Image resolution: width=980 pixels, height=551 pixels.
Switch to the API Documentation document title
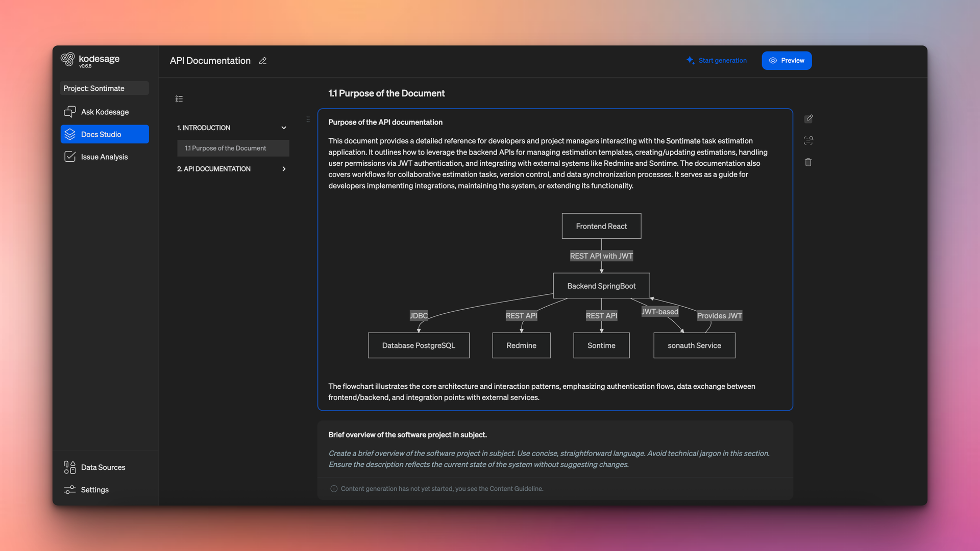tap(210, 60)
